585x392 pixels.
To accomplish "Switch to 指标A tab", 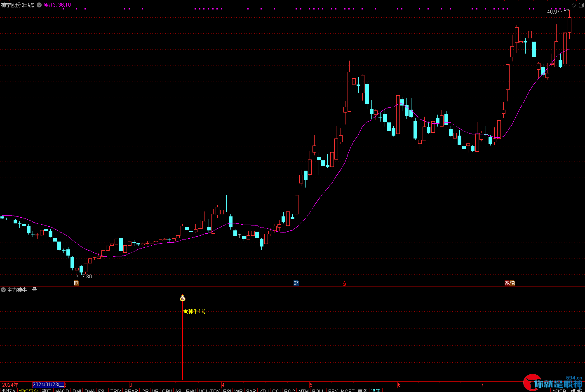I will [8, 390].
